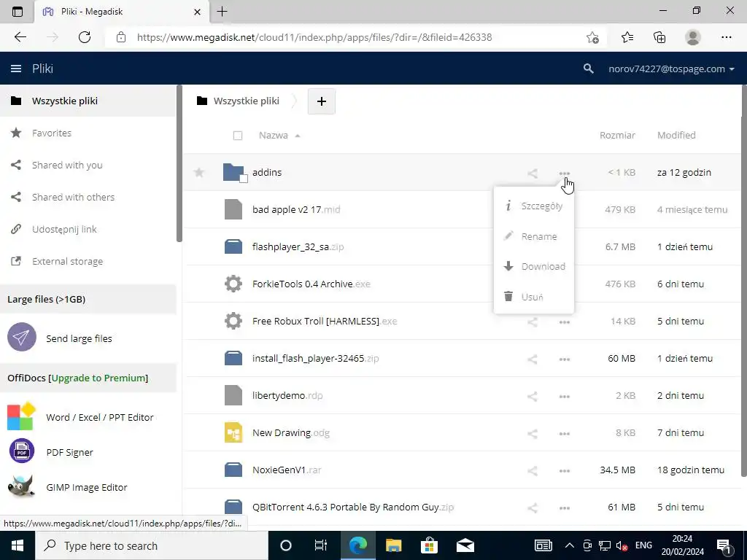This screenshot has height=560, width=747.
Task: Open more actions for QBitTorrent 4.6.3 Portable
Action: point(565,507)
